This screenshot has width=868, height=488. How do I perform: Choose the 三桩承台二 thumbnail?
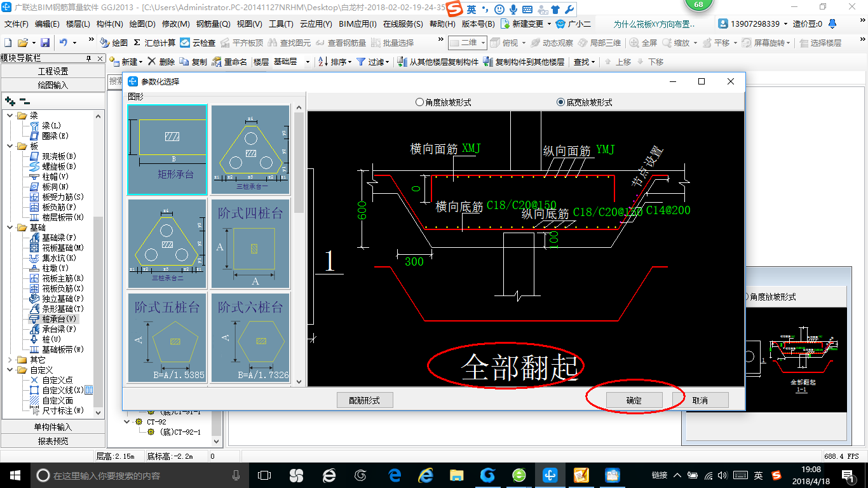click(x=167, y=243)
